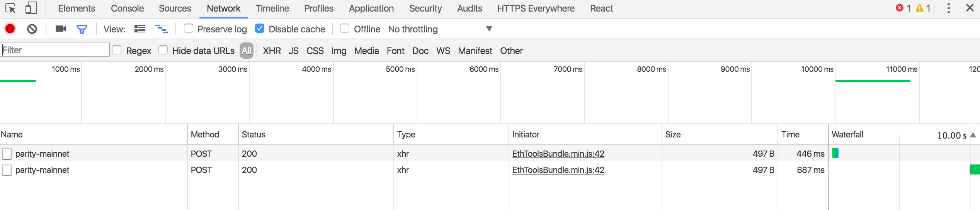980x210 pixels.
Task: Stop recording network log red button
Action: pyautogui.click(x=10, y=29)
